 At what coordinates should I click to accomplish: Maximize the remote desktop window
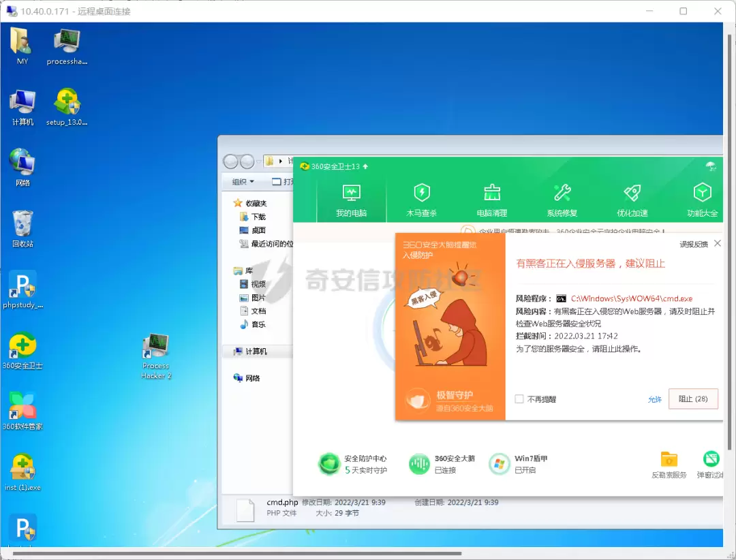[x=684, y=11]
